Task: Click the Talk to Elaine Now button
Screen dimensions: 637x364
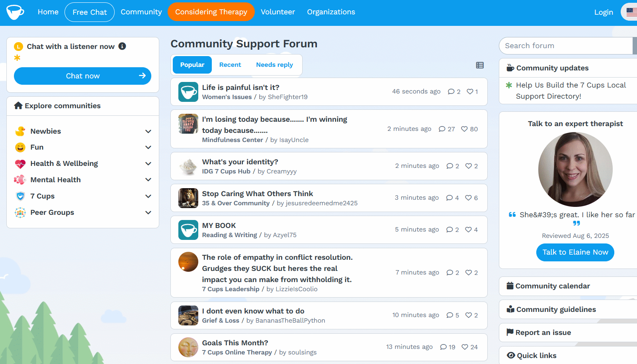Action: tap(575, 252)
